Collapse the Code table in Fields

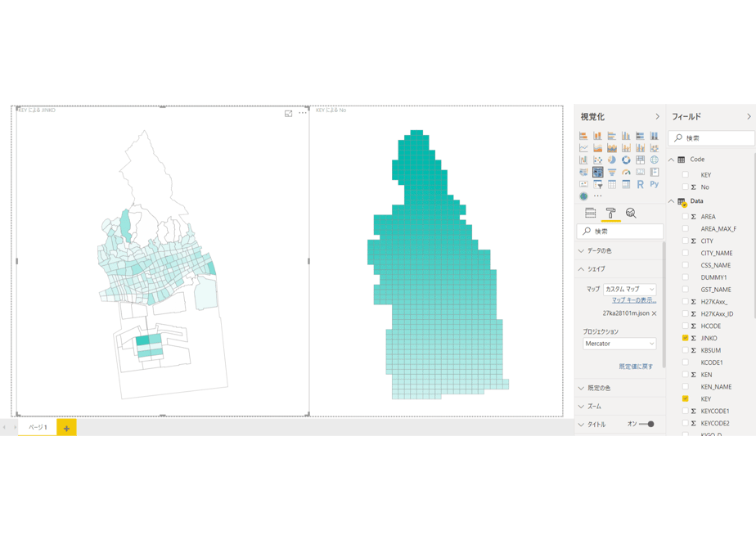click(671, 160)
